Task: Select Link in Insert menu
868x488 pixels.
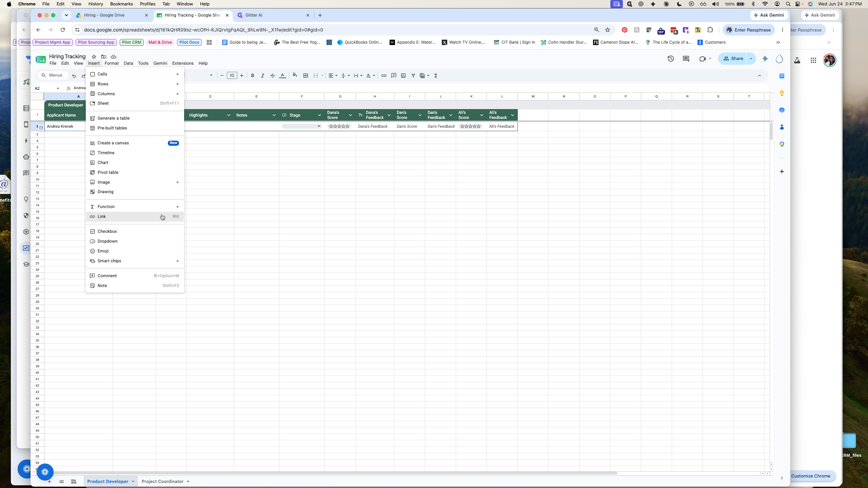Action: click(x=135, y=217)
